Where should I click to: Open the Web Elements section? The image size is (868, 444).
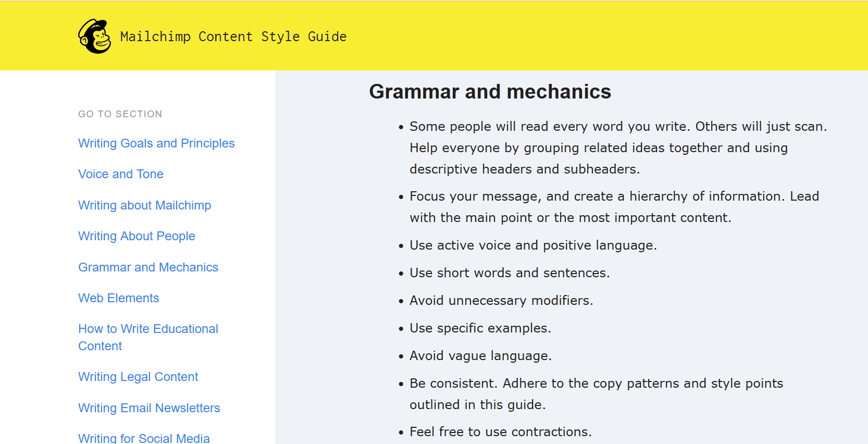[x=119, y=298]
